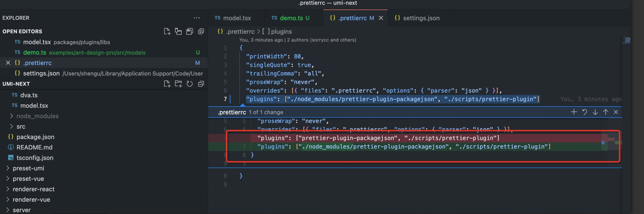Viewport: 644px width, 214px height.
Task: Click plugins breadcrumb segment
Action: (281, 31)
